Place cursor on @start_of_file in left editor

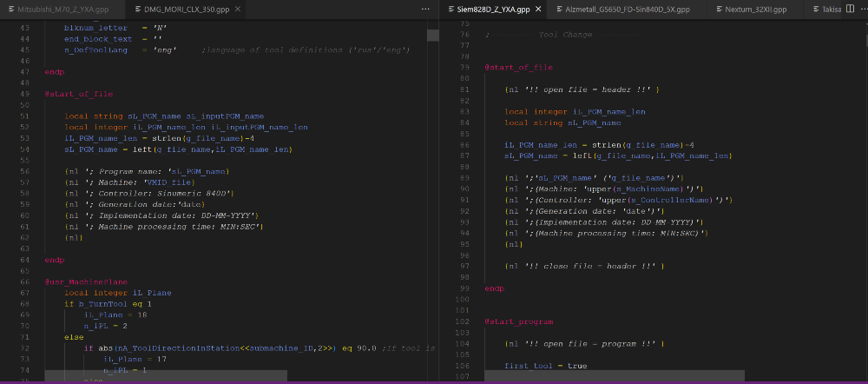(x=78, y=94)
